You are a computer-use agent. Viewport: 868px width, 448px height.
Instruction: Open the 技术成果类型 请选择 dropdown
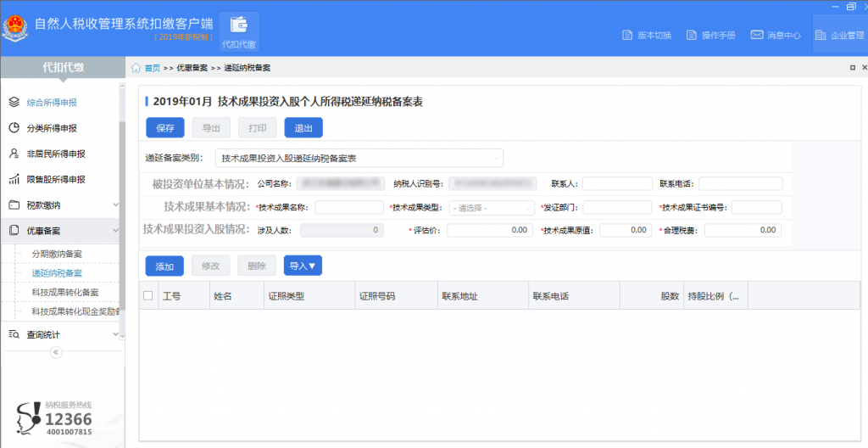[x=492, y=208]
